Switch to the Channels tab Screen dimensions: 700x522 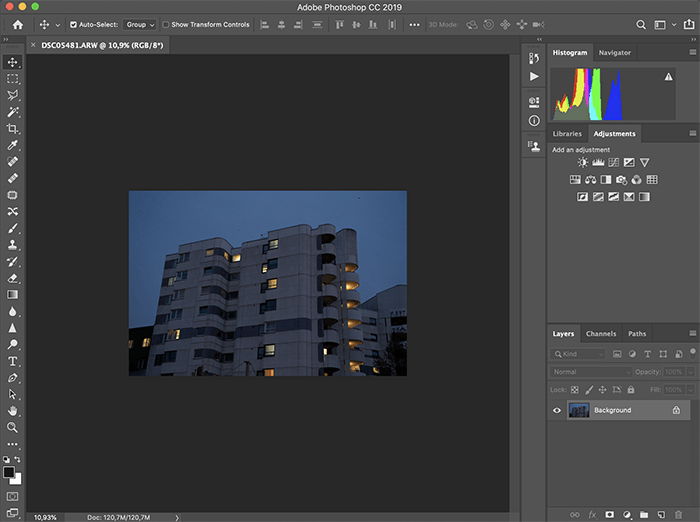pyautogui.click(x=601, y=334)
